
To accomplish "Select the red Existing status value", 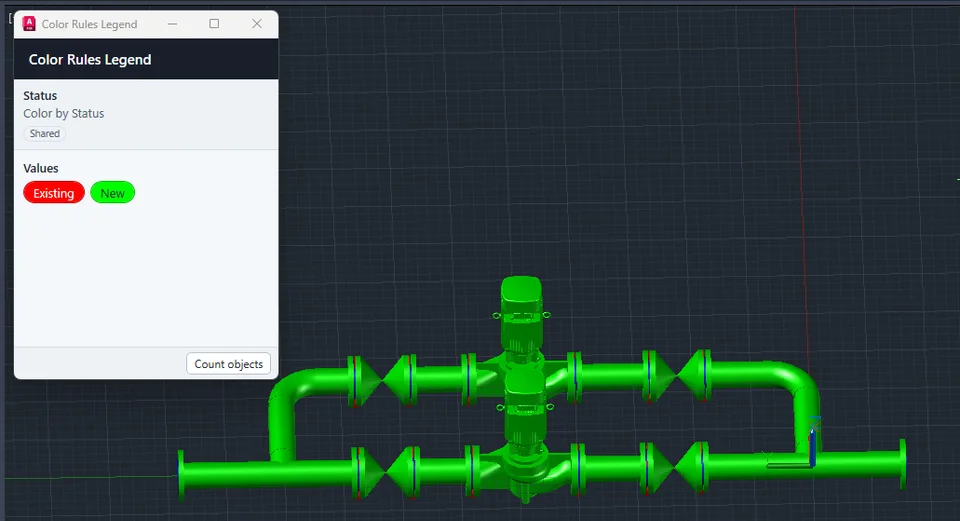I will (x=54, y=193).
